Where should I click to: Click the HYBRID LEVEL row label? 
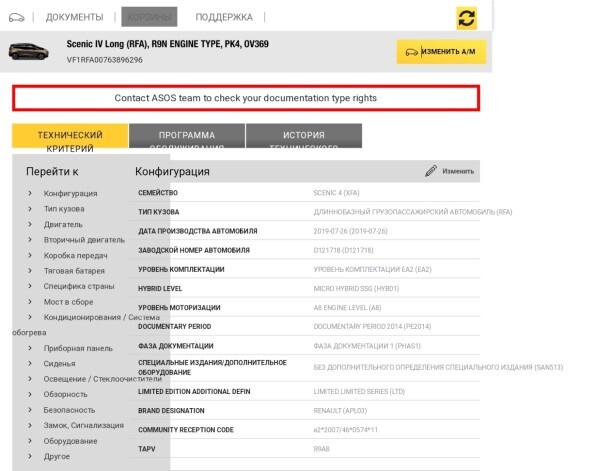160,288
